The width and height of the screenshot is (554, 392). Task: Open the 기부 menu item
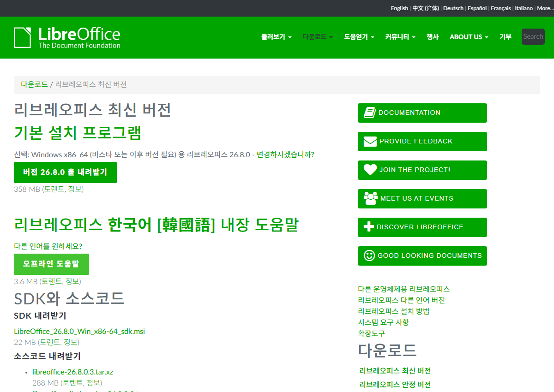click(506, 37)
